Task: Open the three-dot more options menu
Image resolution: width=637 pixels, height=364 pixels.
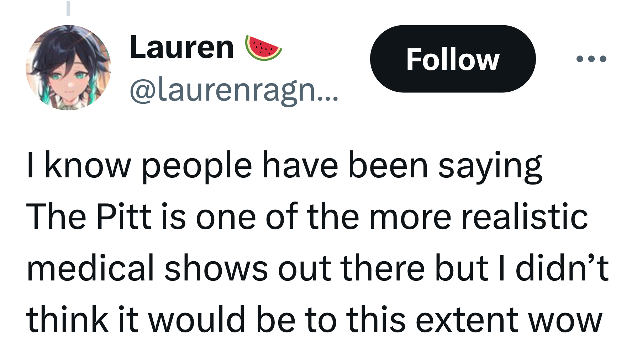Action: pos(591,59)
